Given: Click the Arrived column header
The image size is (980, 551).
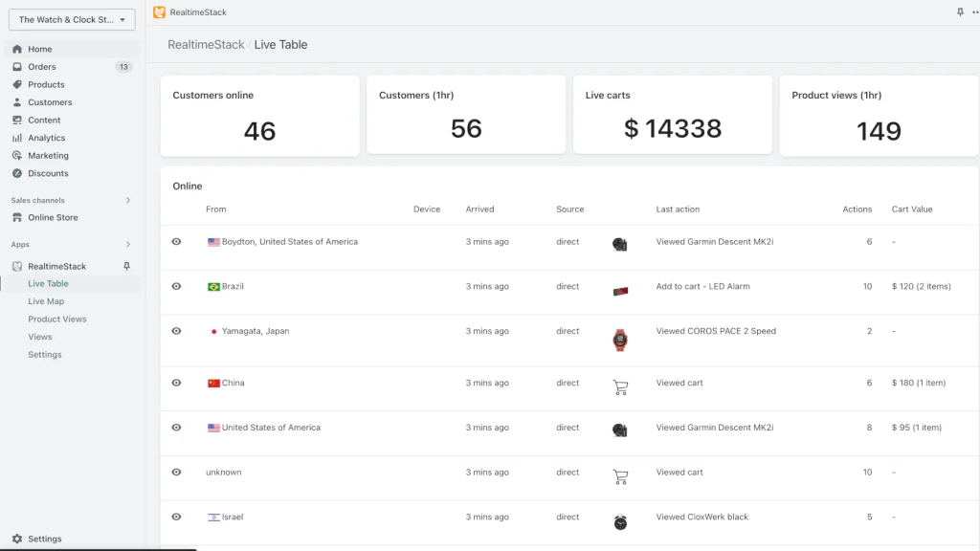Looking at the screenshot, I should [479, 209].
